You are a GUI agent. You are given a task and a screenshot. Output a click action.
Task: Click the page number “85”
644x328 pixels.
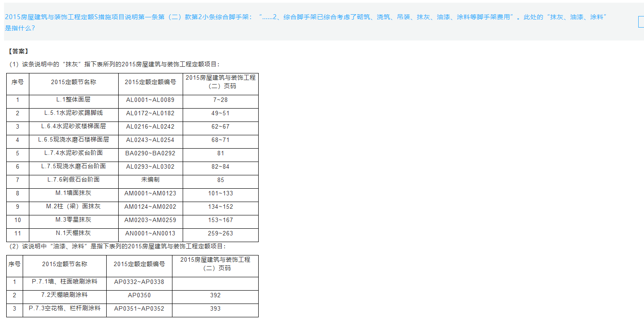click(220, 180)
